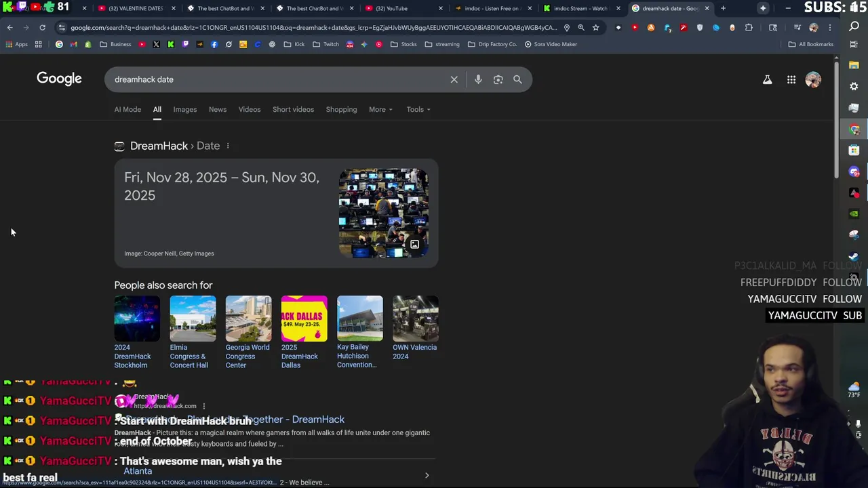Open All Bookmarks folder
This screenshot has width=868, height=488.
(811, 44)
